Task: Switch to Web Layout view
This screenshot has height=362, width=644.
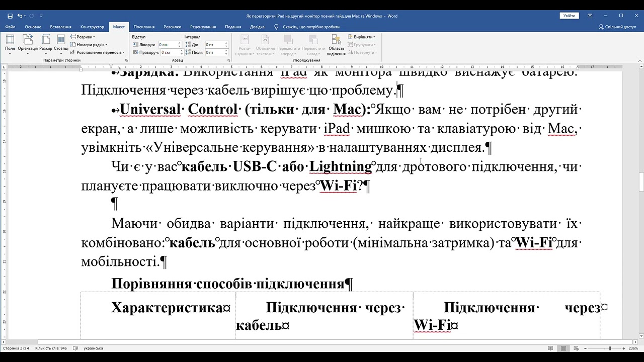Action: point(576,348)
